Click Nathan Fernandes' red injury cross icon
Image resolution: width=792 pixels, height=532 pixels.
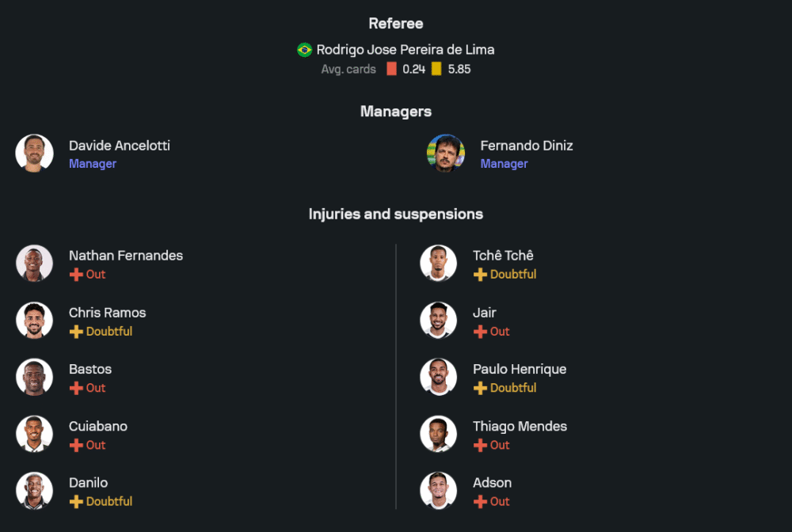[76, 275]
